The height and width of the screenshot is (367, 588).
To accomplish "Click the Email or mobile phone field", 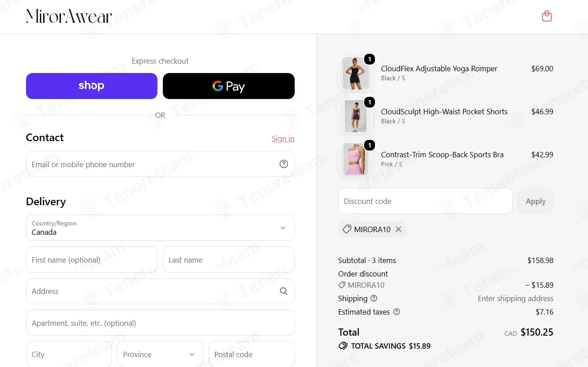I will (x=160, y=164).
